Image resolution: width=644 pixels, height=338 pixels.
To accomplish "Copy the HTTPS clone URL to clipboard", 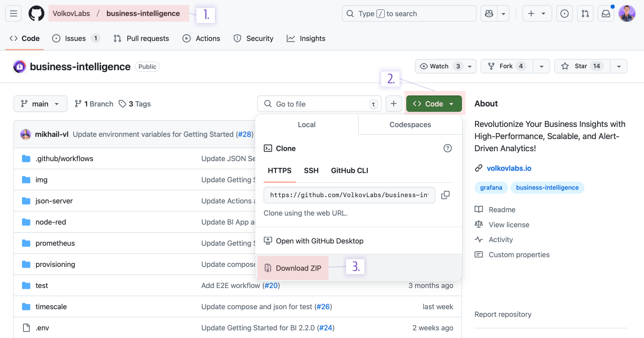I will 445,195.
